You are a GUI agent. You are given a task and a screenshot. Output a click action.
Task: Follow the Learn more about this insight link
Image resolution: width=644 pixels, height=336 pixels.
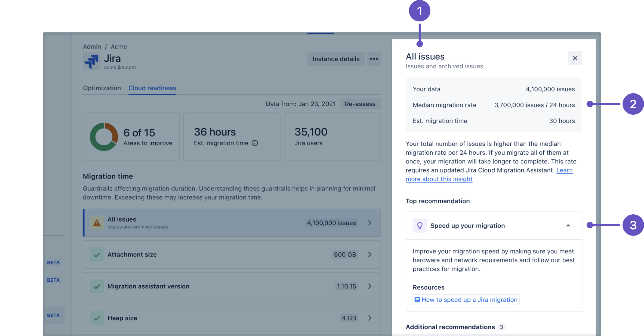[439, 179]
